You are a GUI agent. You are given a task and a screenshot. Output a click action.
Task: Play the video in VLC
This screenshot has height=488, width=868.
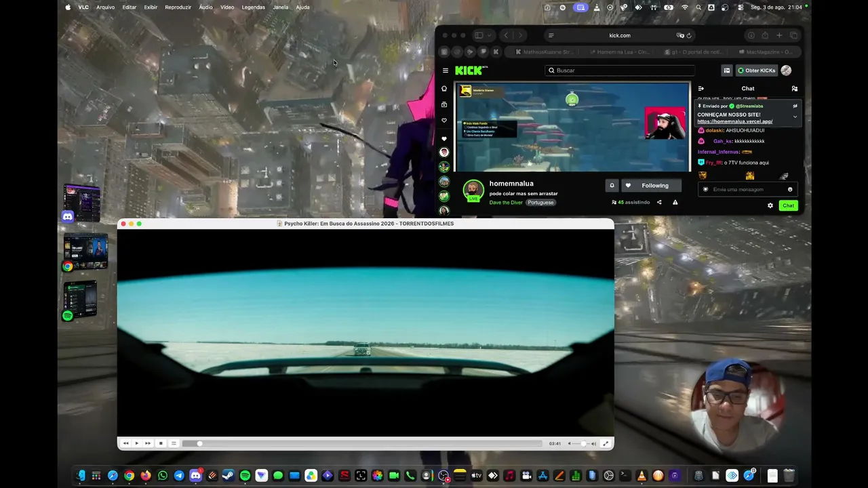[x=136, y=443]
